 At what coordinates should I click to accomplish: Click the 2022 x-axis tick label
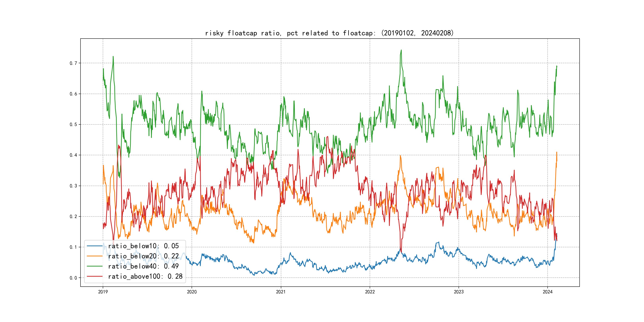370,292
